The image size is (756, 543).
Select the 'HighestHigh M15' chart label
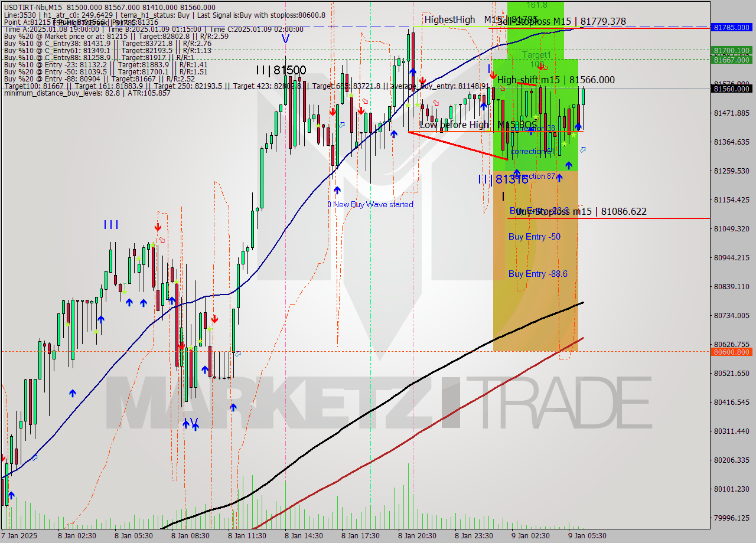(465, 19)
